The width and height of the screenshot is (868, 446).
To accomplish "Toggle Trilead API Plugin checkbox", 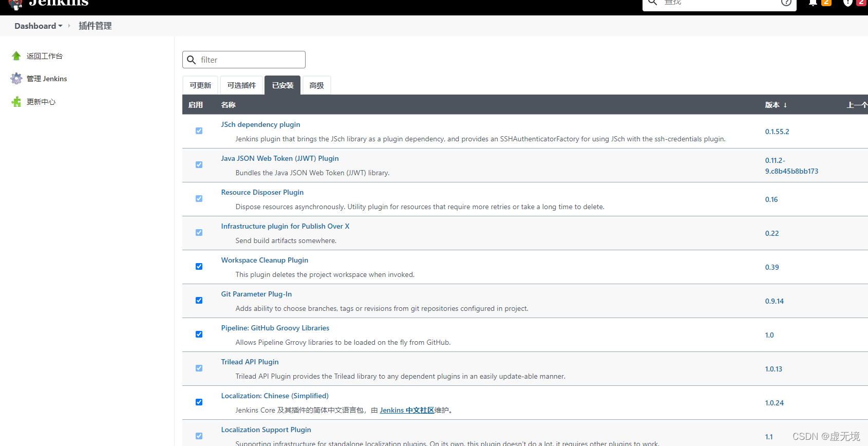I will click(x=199, y=368).
